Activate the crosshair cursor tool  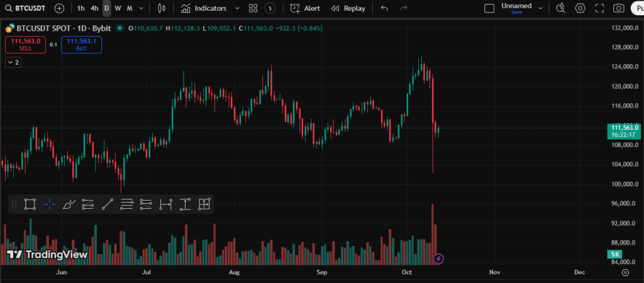[x=50, y=204]
